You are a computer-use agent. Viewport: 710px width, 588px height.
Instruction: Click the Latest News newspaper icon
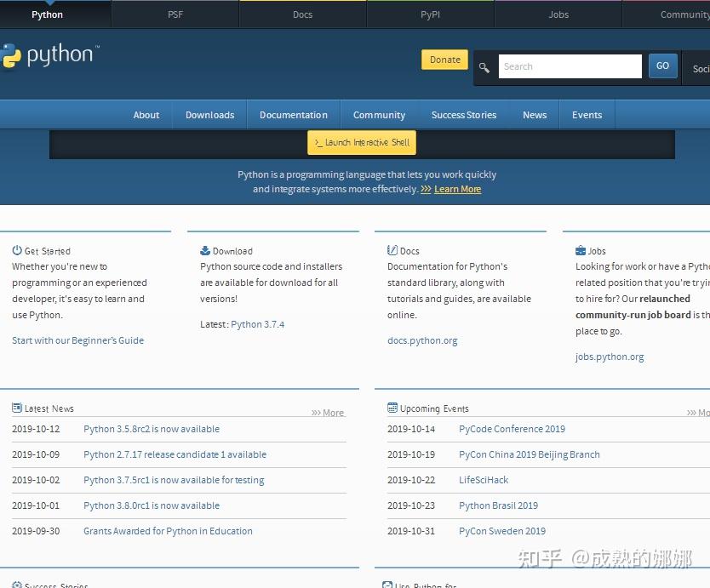coord(17,408)
